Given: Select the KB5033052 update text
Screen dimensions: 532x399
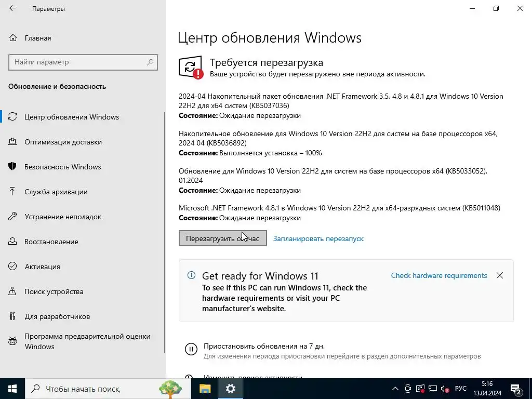Looking at the screenshot, I should pyautogui.click(x=333, y=176).
